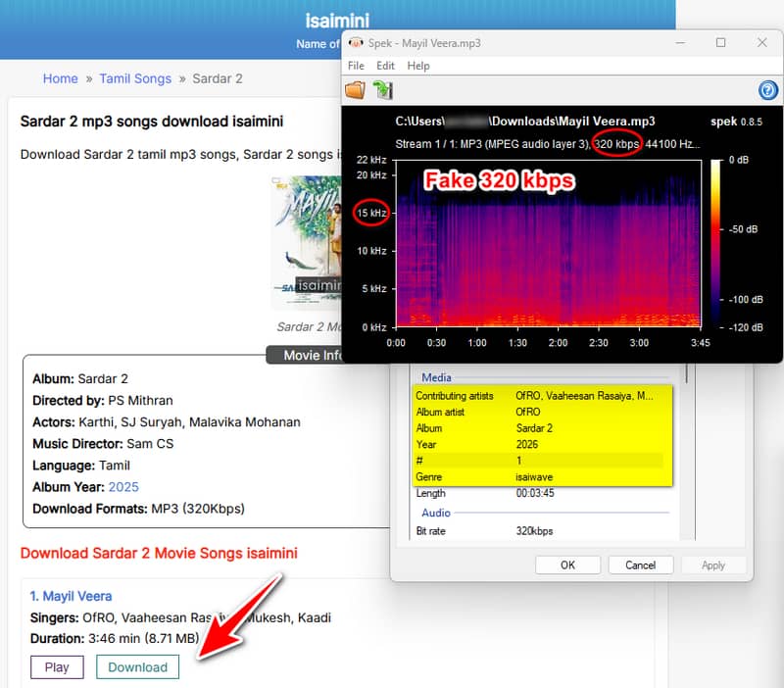Open Spek help about icon
This screenshot has height=688, width=784.
click(x=767, y=90)
